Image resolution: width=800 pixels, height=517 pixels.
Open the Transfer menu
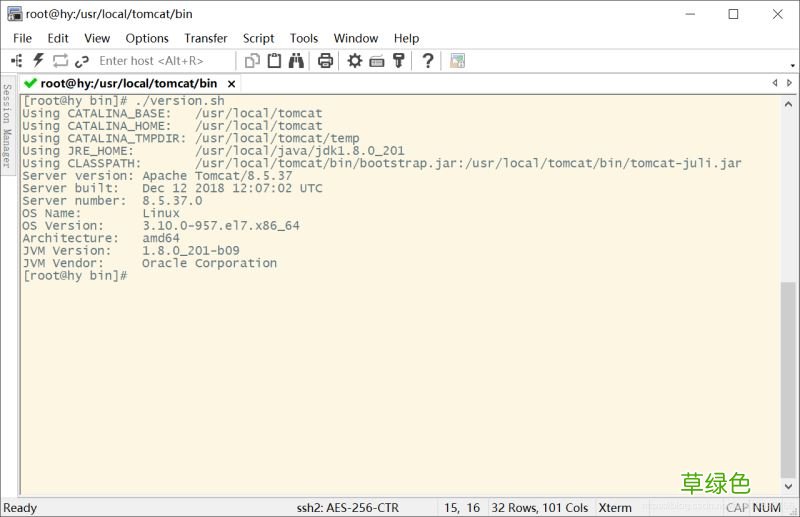point(206,38)
